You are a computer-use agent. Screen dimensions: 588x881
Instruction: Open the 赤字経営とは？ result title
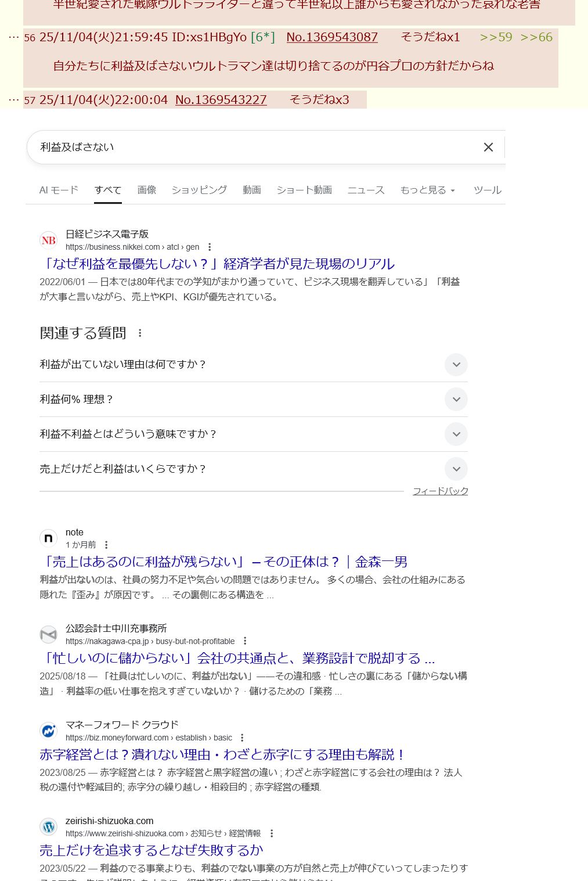click(x=222, y=754)
